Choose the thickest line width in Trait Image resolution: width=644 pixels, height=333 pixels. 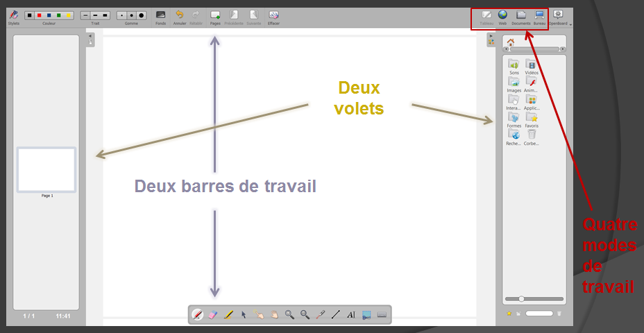click(x=105, y=15)
